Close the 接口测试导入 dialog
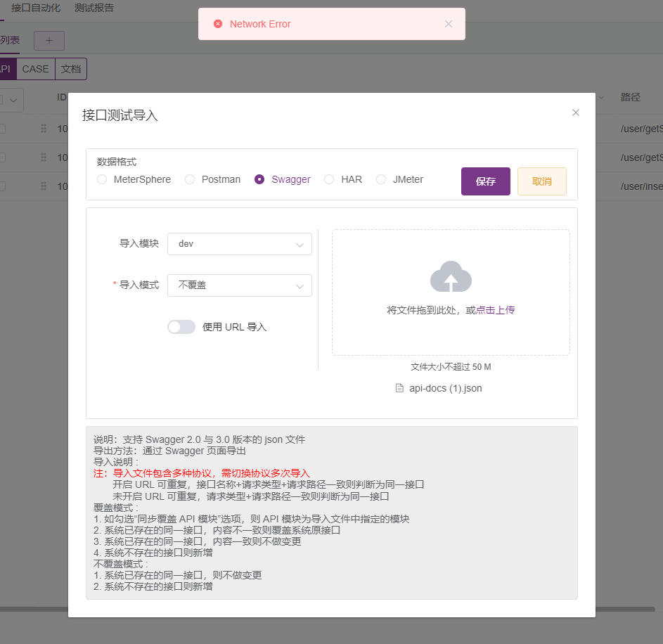Image resolution: width=663 pixels, height=644 pixels. point(575,112)
